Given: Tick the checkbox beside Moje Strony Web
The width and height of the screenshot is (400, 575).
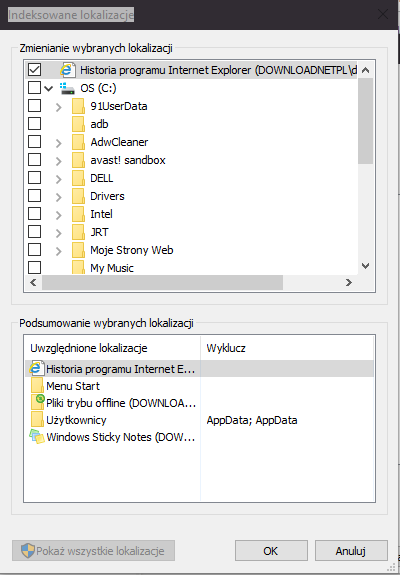Looking at the screenshot, I should tap(34, 250).
